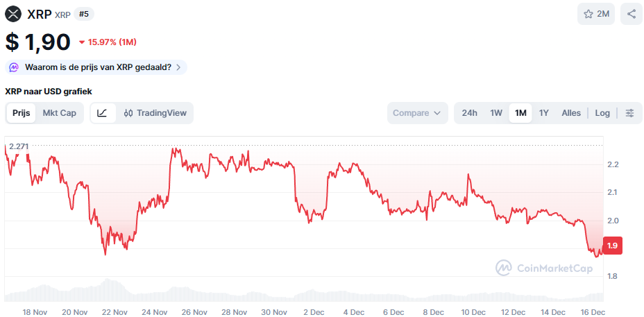Screen dimensions: 644x317
Task: Click the XRP coin logo icon
Action: (x=14, y=14)
